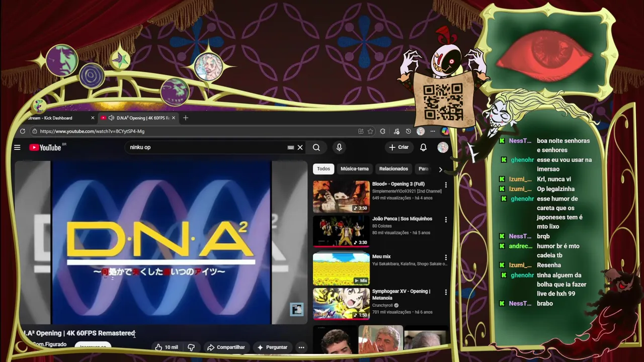Close the Kick Dashboard tab
644x362 pixels.
coord(93,118)
